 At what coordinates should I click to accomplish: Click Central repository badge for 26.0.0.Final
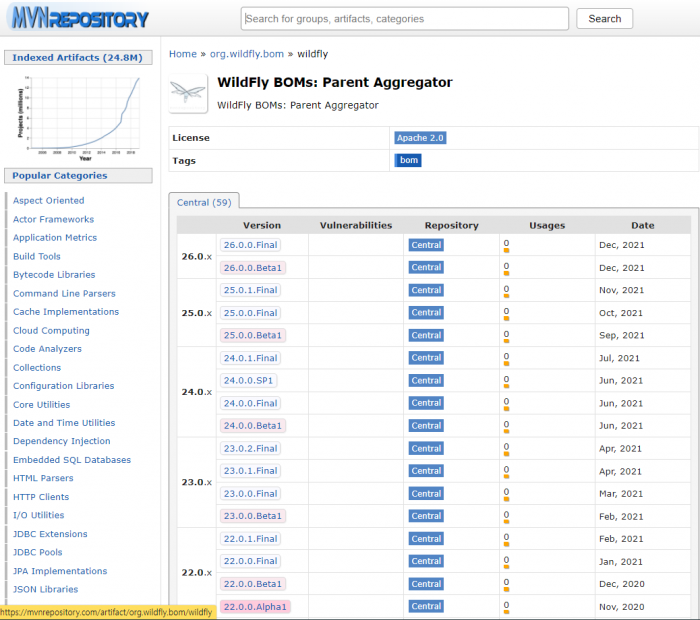click(x=426, y=245)
